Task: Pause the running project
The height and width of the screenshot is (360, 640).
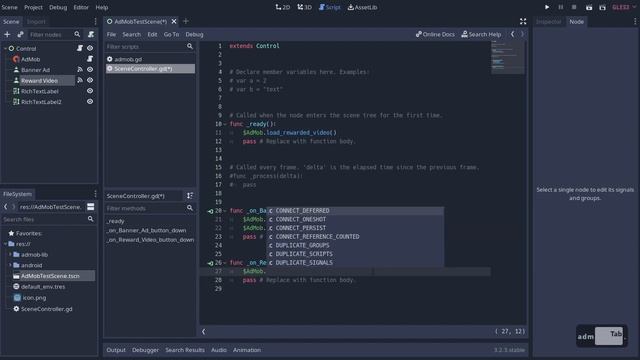Action: (x=560, y=7)
